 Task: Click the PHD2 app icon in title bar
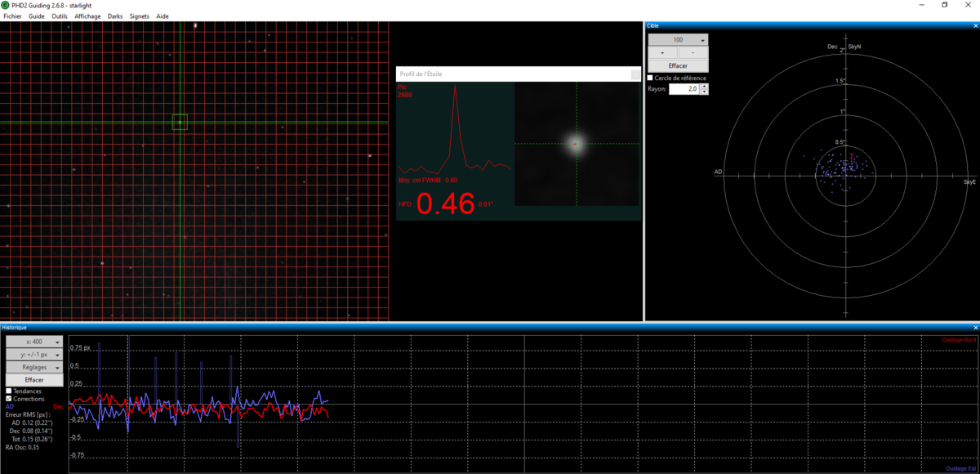point(7,5)
